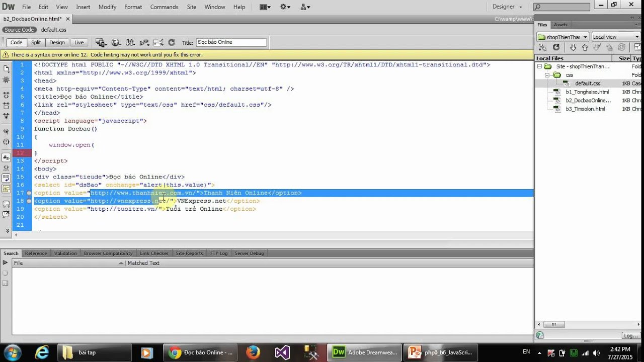Click the Show Code Navigator icon
This screenshot has width=644, height=362.
pyautogui.click(x=6, y=80)
